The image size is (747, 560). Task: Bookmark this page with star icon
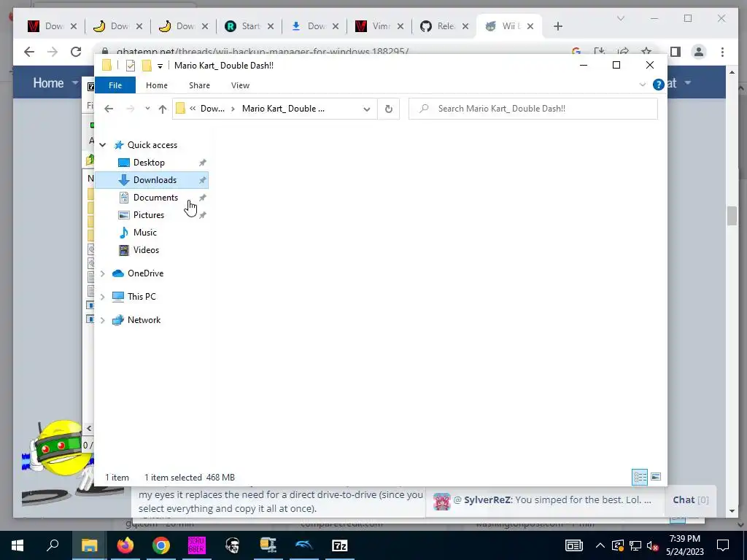coord(646,52)
